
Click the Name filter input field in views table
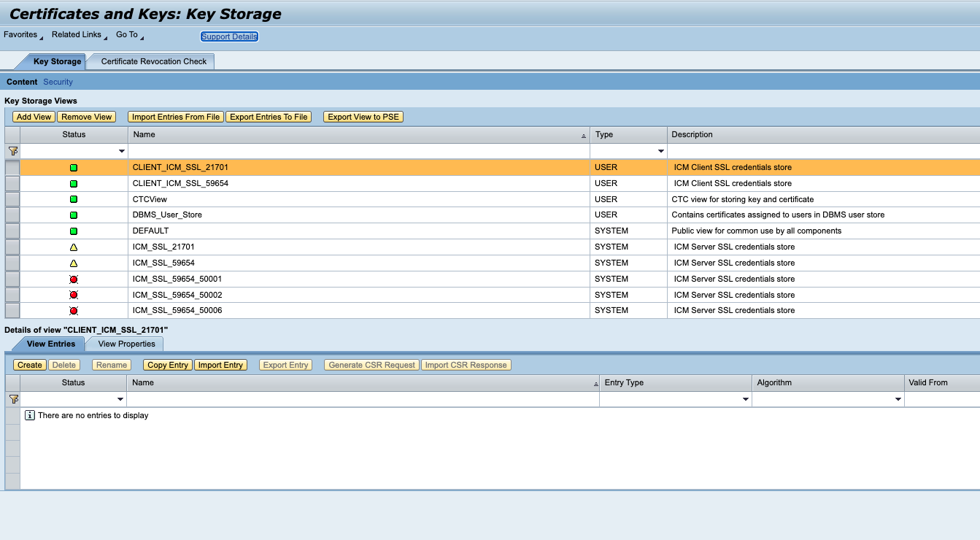[x=358, y=151]
